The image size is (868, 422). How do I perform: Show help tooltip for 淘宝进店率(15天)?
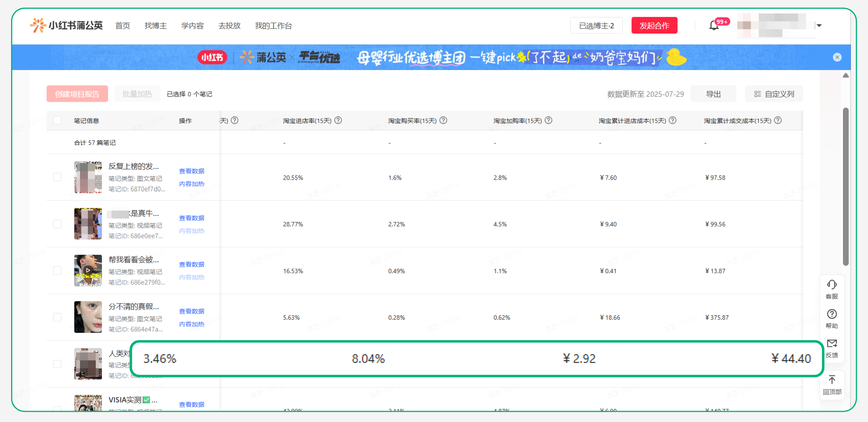point(338,120)
